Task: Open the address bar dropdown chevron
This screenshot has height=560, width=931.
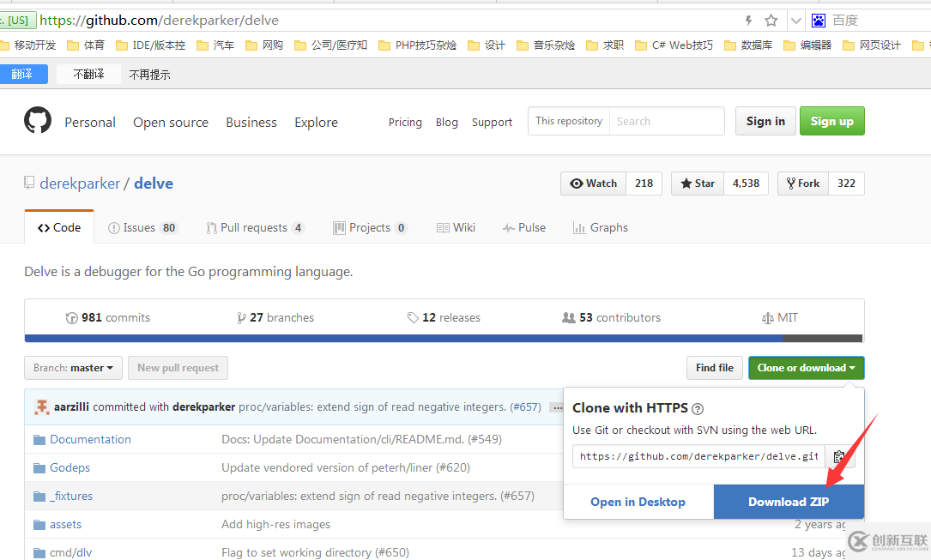Action: click(x=796, y=21)
